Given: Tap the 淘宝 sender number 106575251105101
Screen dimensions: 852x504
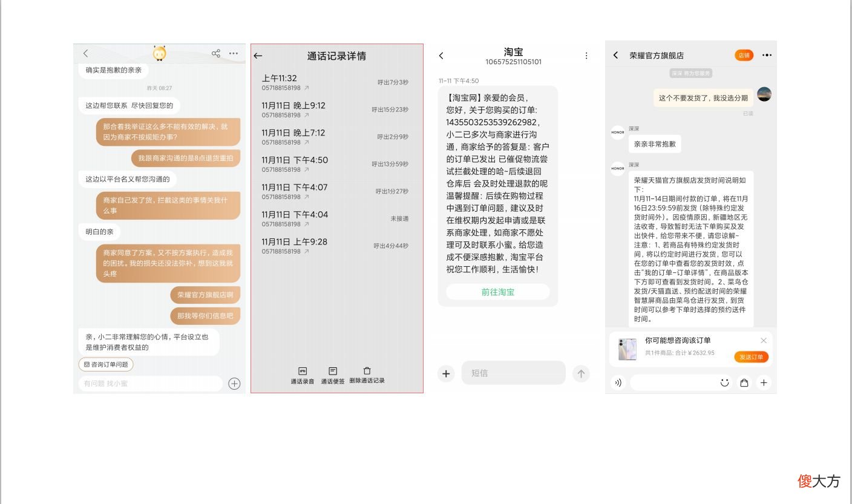Looking at the screenshot, I should 513,62.
